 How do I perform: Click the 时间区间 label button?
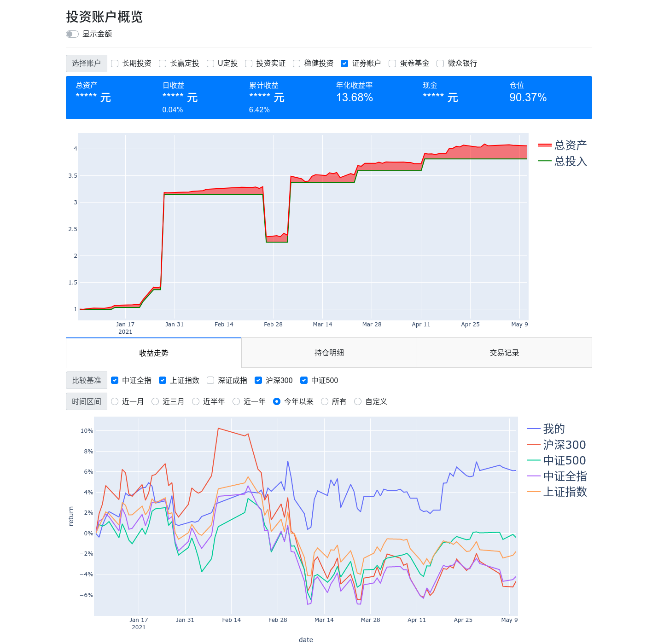point(87,401)
